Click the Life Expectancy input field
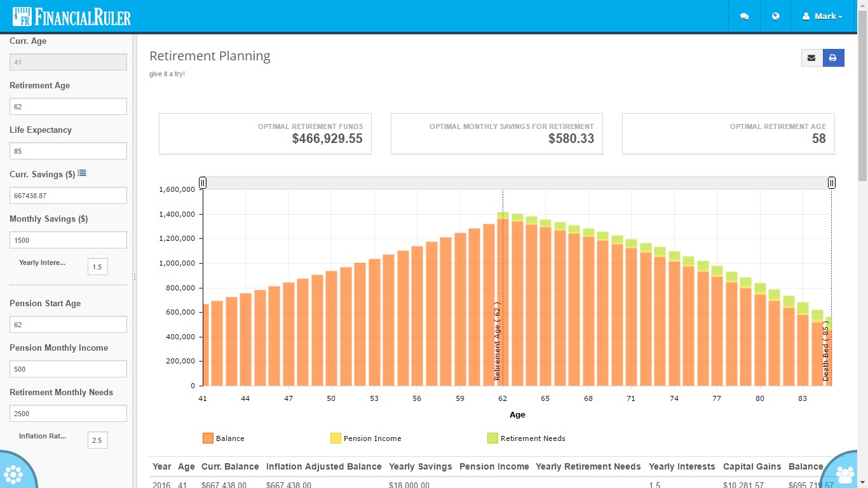 pos(68,151)
